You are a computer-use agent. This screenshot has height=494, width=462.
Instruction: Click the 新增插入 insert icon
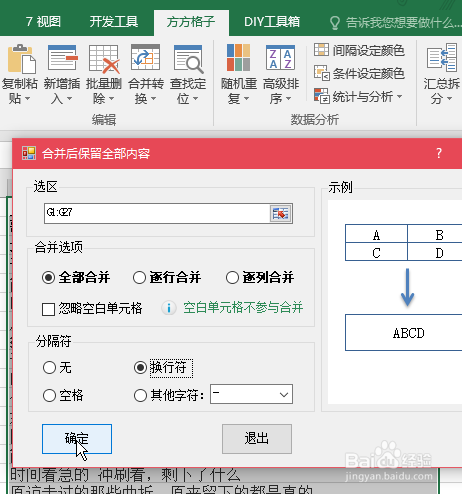coord(62,58)
